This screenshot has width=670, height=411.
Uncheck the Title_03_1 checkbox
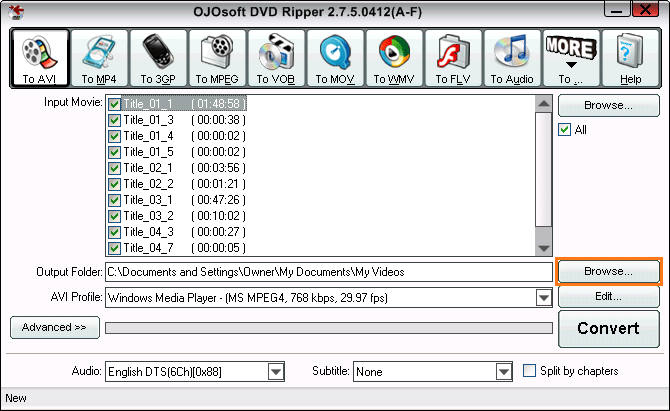pyautogui.click(x=114, y=200)
